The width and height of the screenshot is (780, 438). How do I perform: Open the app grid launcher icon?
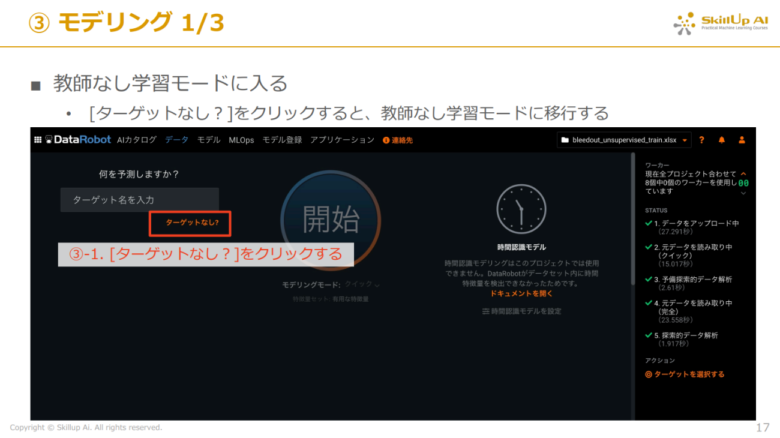tap(38, 140)
